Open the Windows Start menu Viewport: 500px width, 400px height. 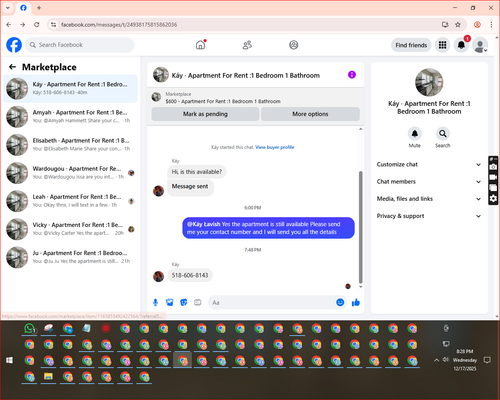coord(9,360)
